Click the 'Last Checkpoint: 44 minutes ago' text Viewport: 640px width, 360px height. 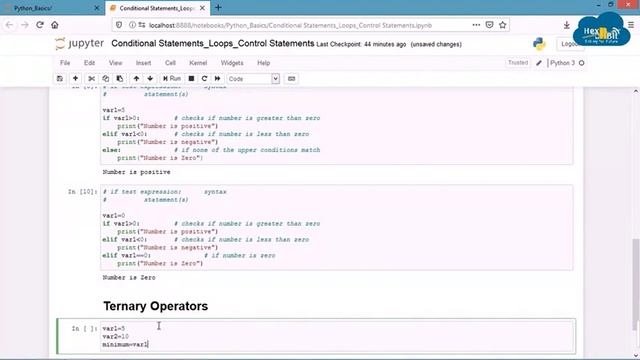pos(361,44)
